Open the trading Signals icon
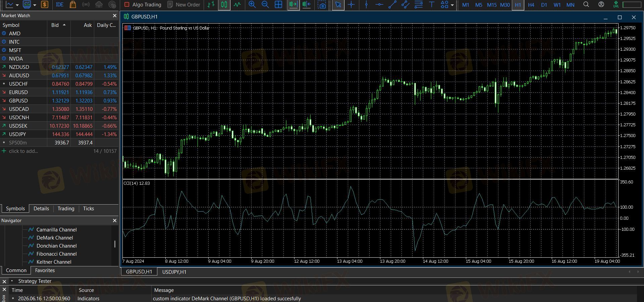This screenshot has height=302, width=644. tap(86, 5)
